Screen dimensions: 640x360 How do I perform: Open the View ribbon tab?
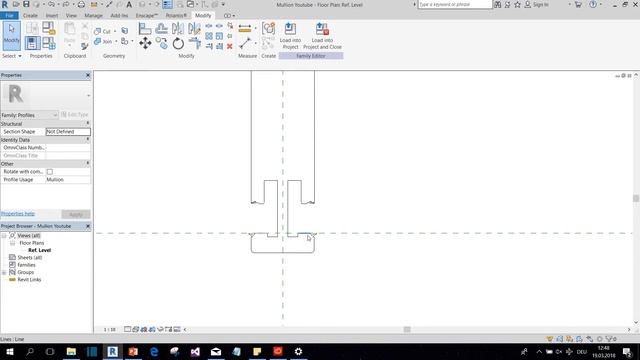[x=71, y=16]
